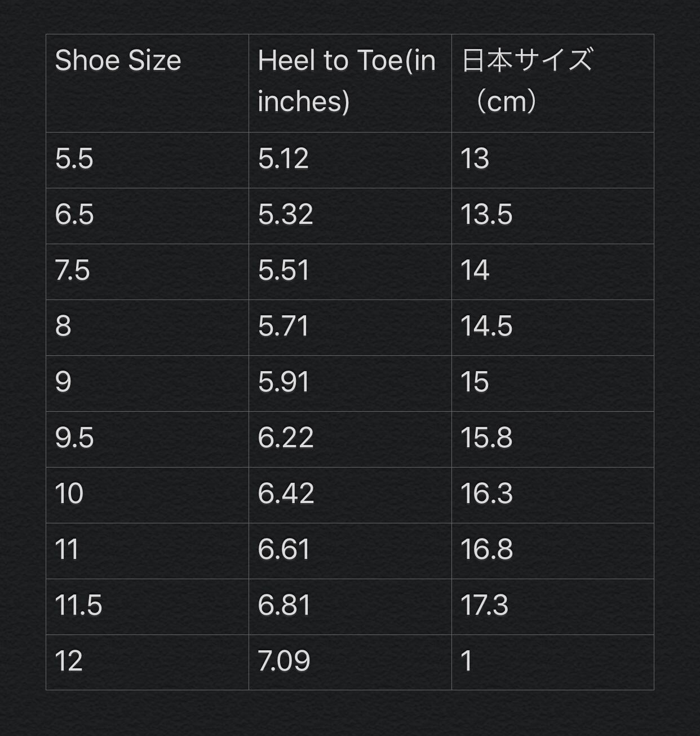
Task: Click the Japan size cell showing 13.5
Action: click(552, 216)
